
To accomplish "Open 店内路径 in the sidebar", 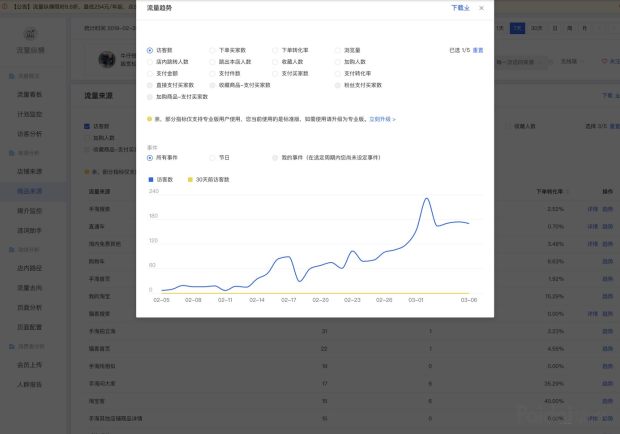I will tap(30, 268).
